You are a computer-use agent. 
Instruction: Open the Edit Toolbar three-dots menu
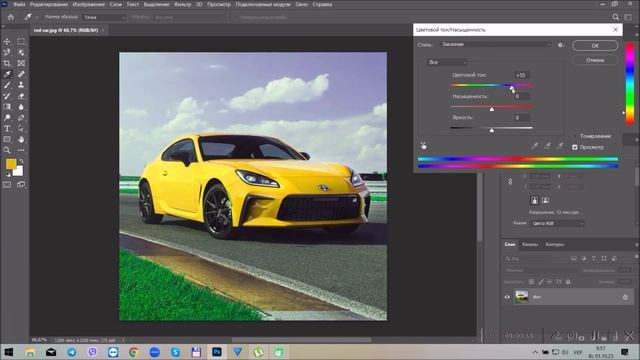click(x=21, y=150)
